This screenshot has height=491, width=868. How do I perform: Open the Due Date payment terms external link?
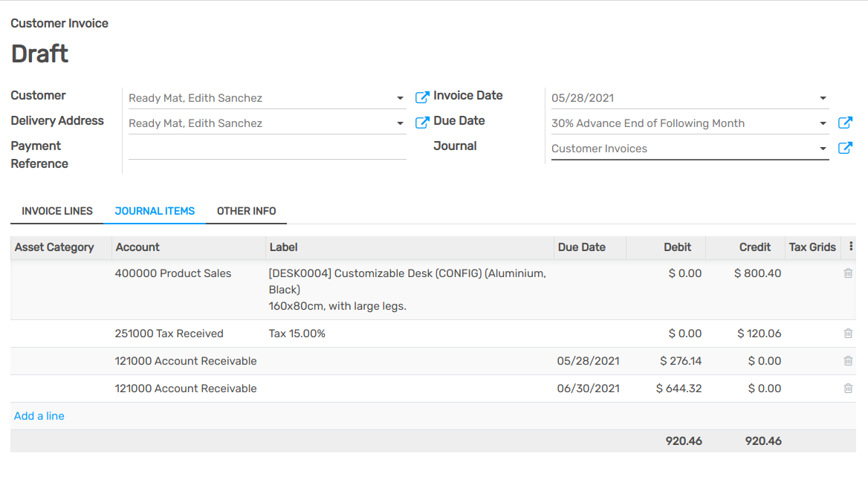845,123
